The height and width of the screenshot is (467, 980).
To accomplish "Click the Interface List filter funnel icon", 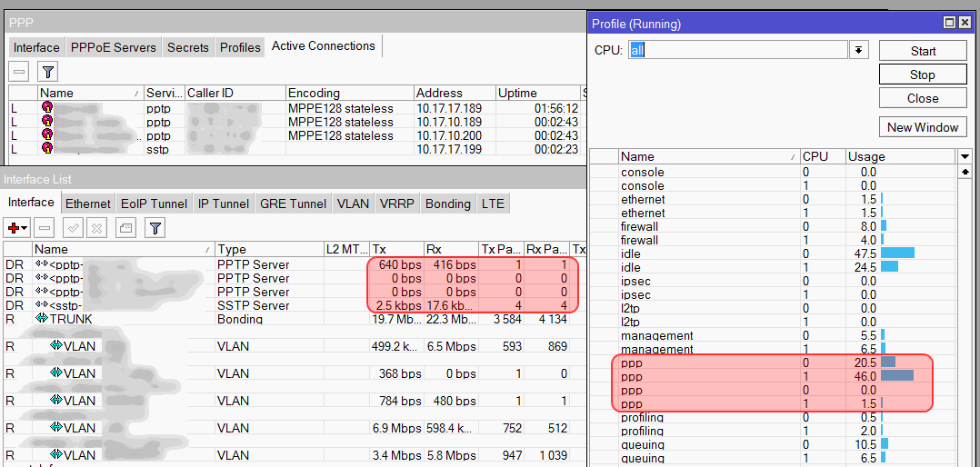I will [x=155, y=228].
